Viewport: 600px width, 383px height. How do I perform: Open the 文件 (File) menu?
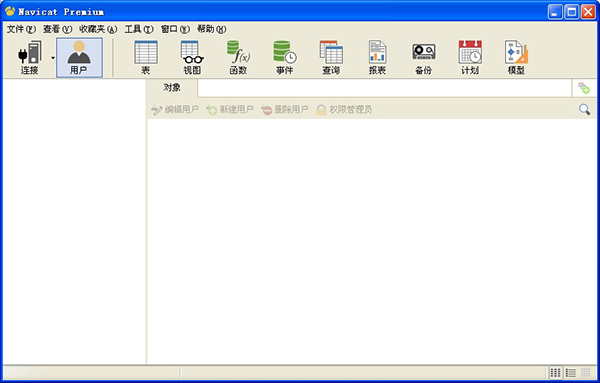pos(21,29)
